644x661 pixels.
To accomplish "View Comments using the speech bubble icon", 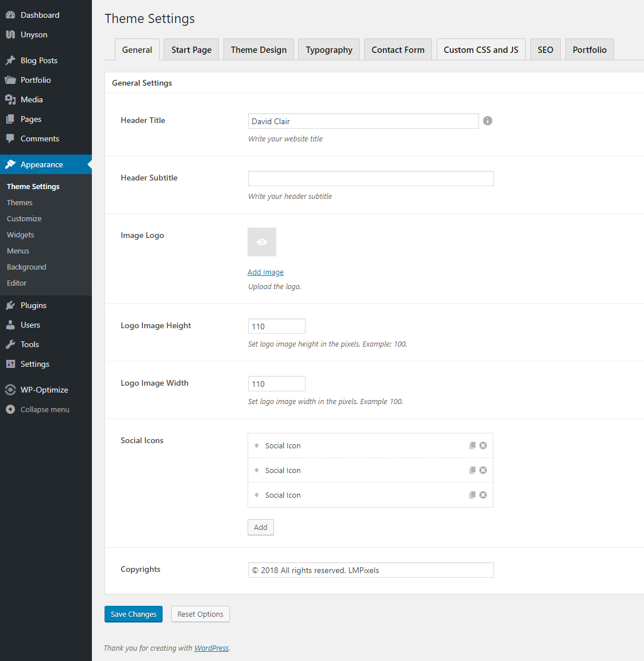I will pos(10,139).
